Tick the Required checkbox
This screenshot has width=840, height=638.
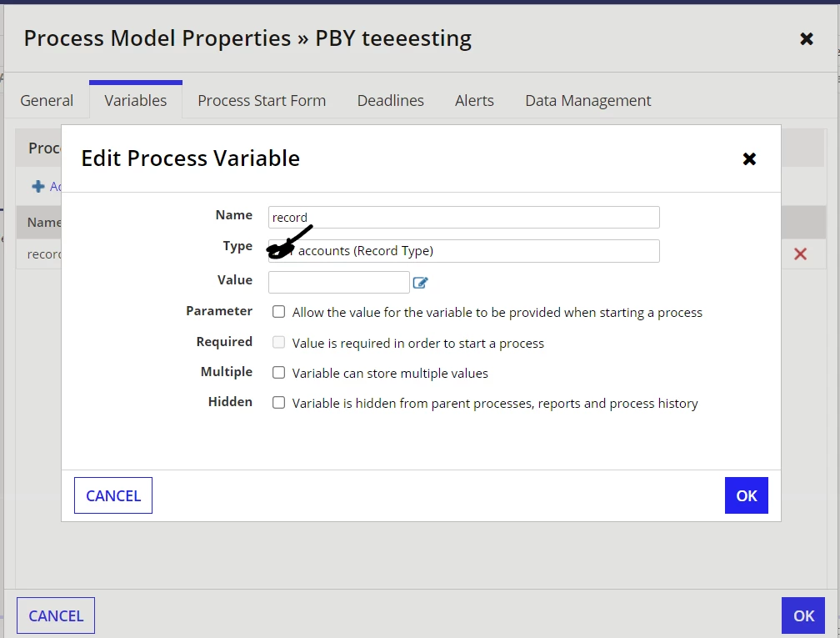278,343
